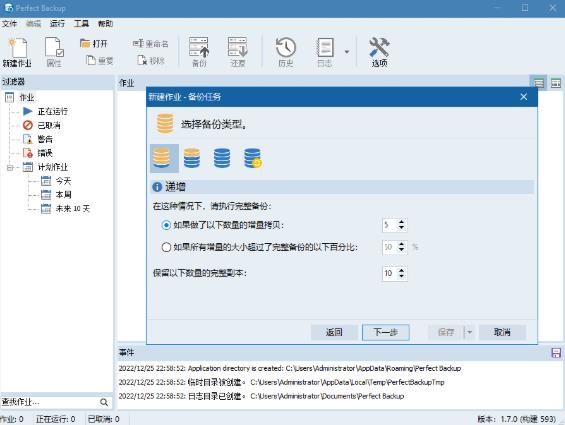
Task: Open the 选项 options tools icon
Action: click(x=379, y=52)
